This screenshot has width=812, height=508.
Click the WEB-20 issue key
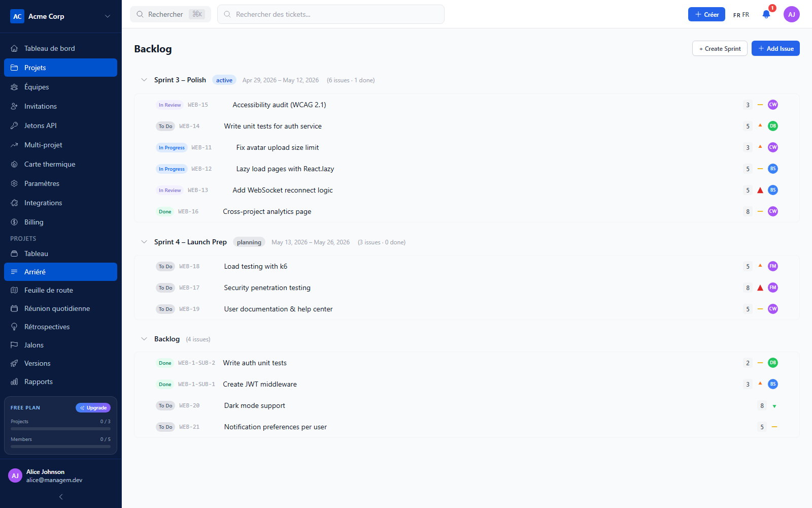coord(189,405)
